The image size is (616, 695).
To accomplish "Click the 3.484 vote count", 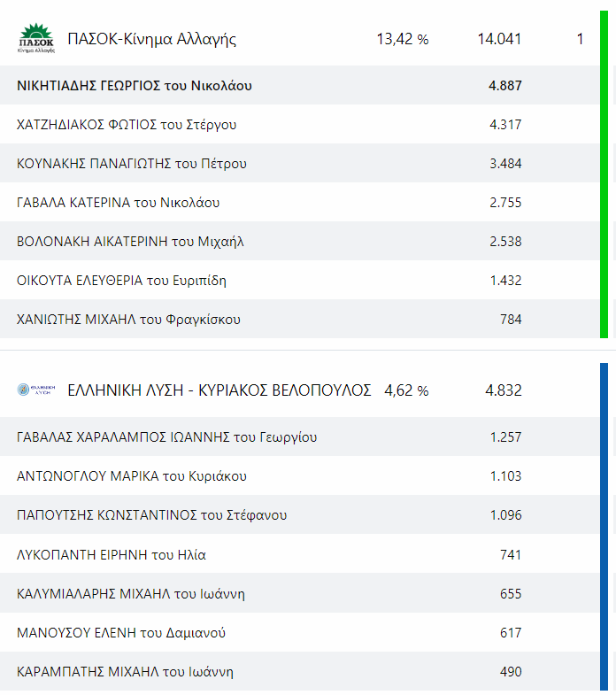I will click(505, 164).
